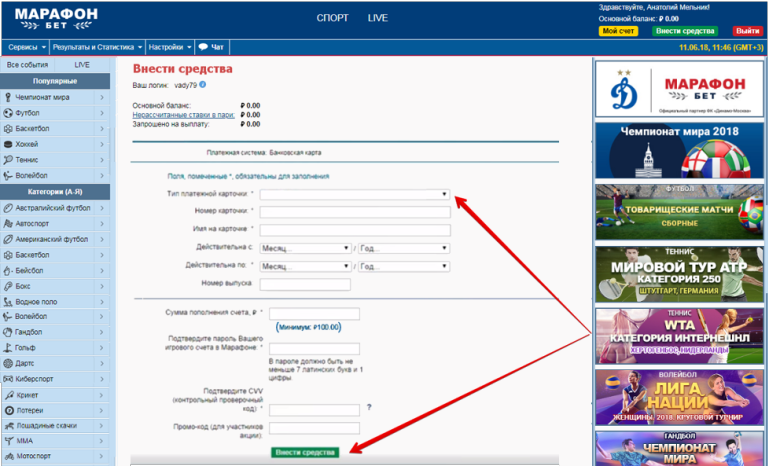This screenshot has width=768, height=466.
Task: Click the red Выйти button
Action: tap(747, 31)
